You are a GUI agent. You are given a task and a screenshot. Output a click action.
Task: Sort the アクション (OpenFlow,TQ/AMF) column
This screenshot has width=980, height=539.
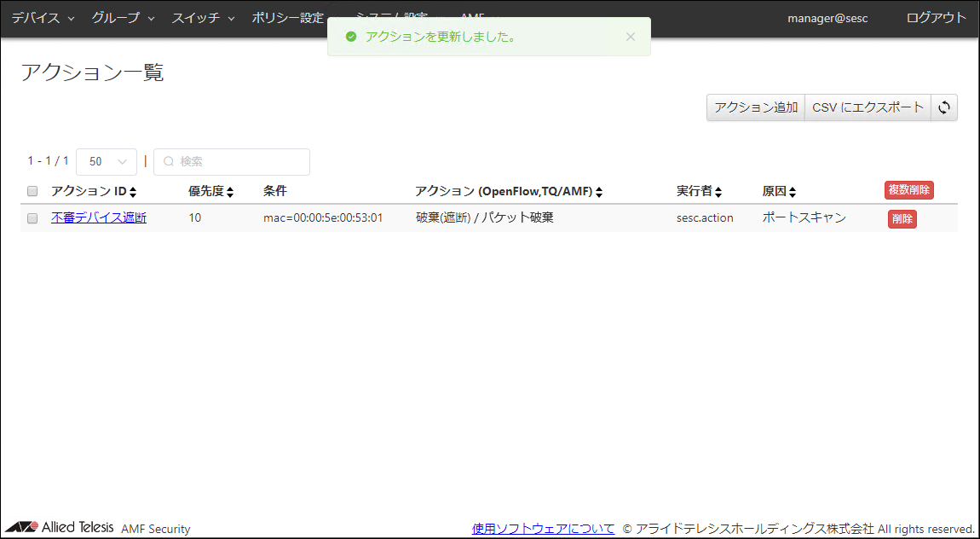point(599,192)
